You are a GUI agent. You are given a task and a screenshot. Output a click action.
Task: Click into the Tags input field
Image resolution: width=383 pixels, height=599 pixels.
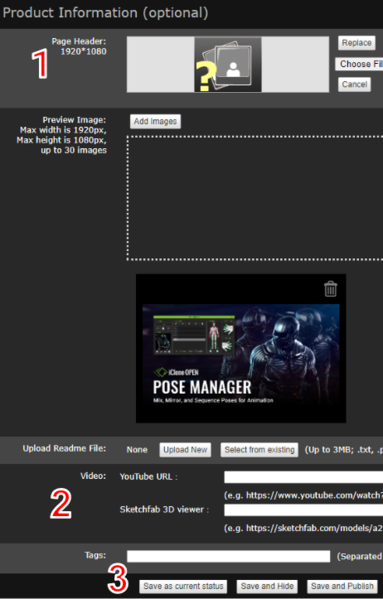228,556
